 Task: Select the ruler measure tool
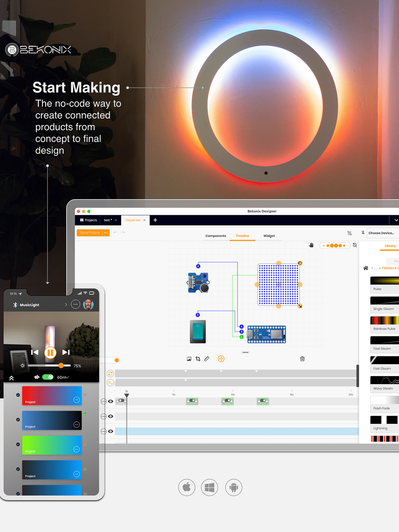pyautogui.click(x=207, y=359)
